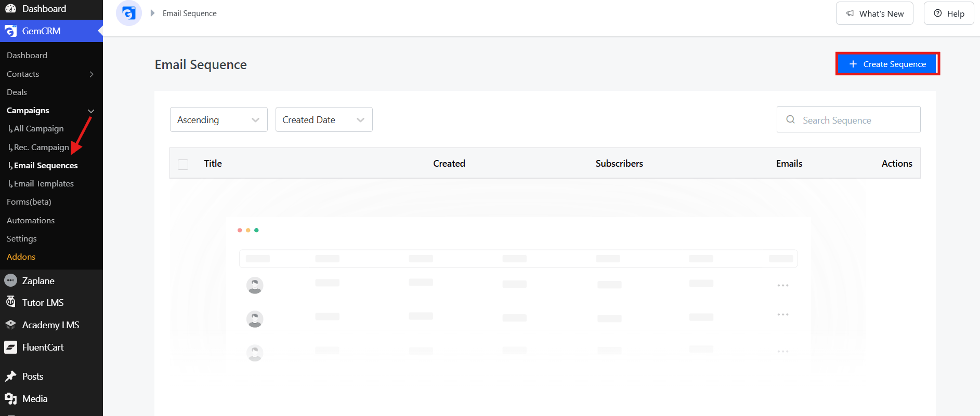Go to Forms(beta) in the sidebar

(29, 202)
